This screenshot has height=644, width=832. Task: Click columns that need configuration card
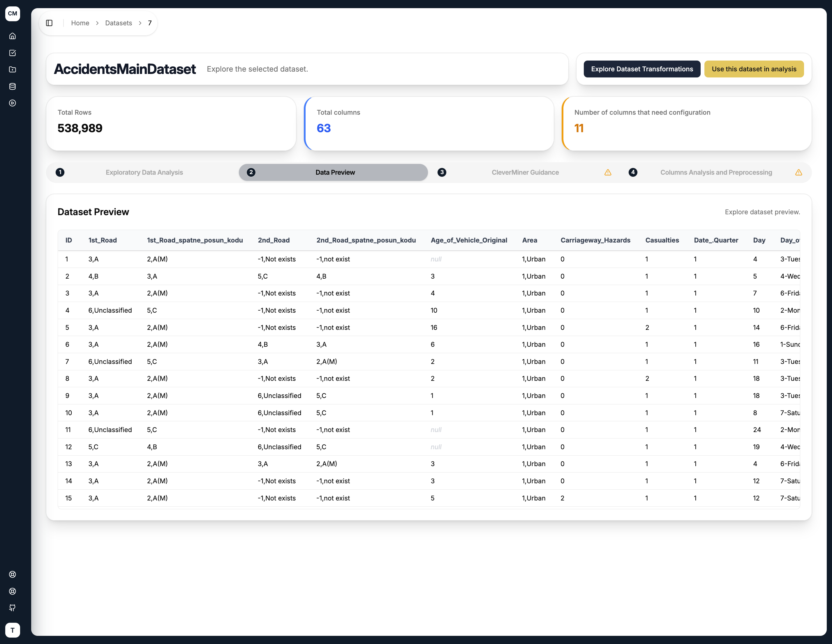(687, 124)
